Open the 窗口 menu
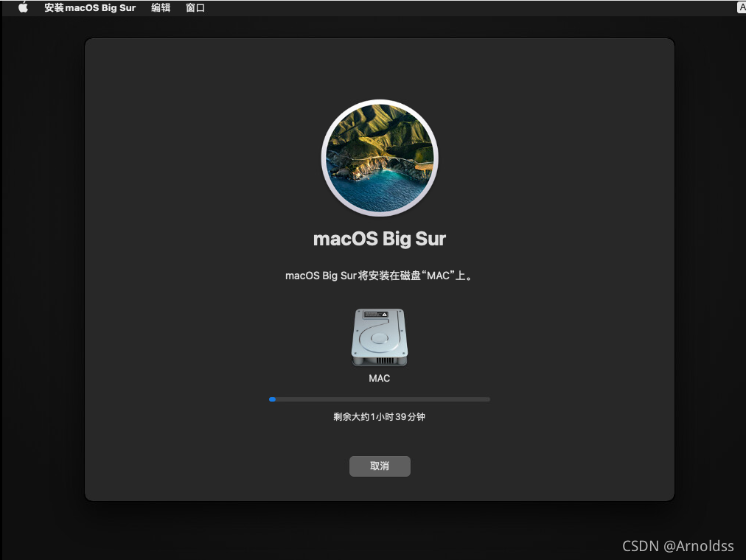Image resolution: width=746 pixels, height=560 pixels. 195,7
